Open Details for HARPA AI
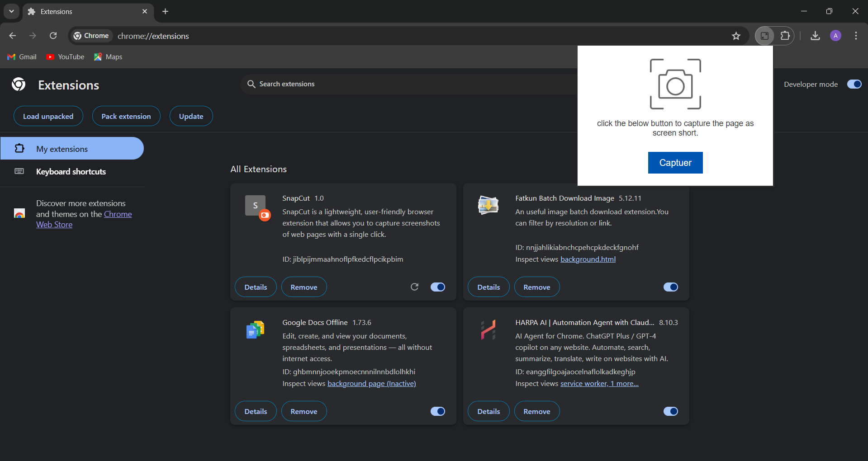The width and height of the screenshot is (868, 461). coord(489,411)
